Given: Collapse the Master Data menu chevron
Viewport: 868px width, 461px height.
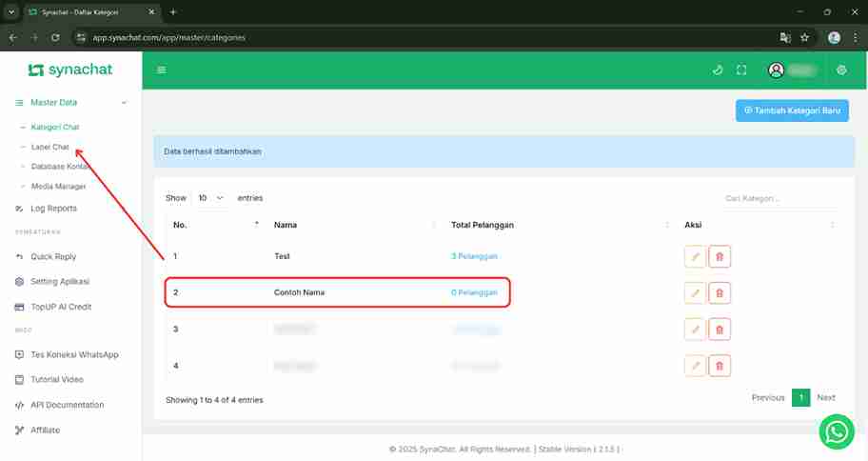Looking at the screenshot, I should click(x=124, y=103).
